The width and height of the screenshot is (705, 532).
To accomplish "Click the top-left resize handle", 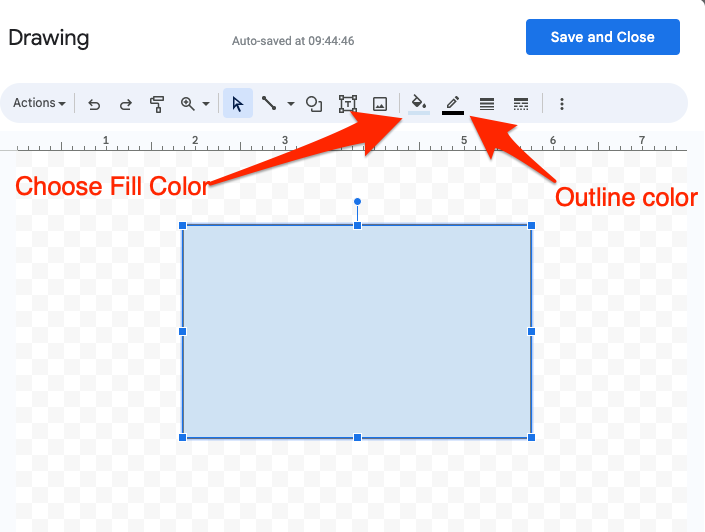I will pos(183,225).
